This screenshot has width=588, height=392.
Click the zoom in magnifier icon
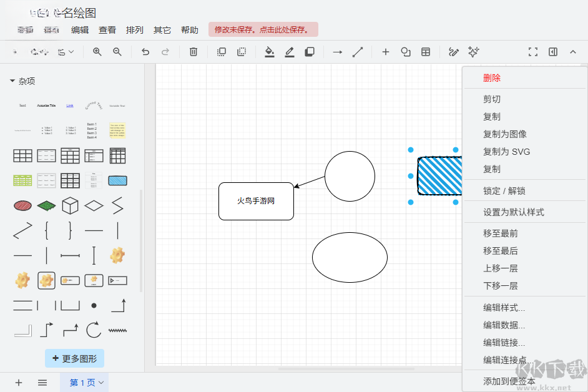pos(97,52)
